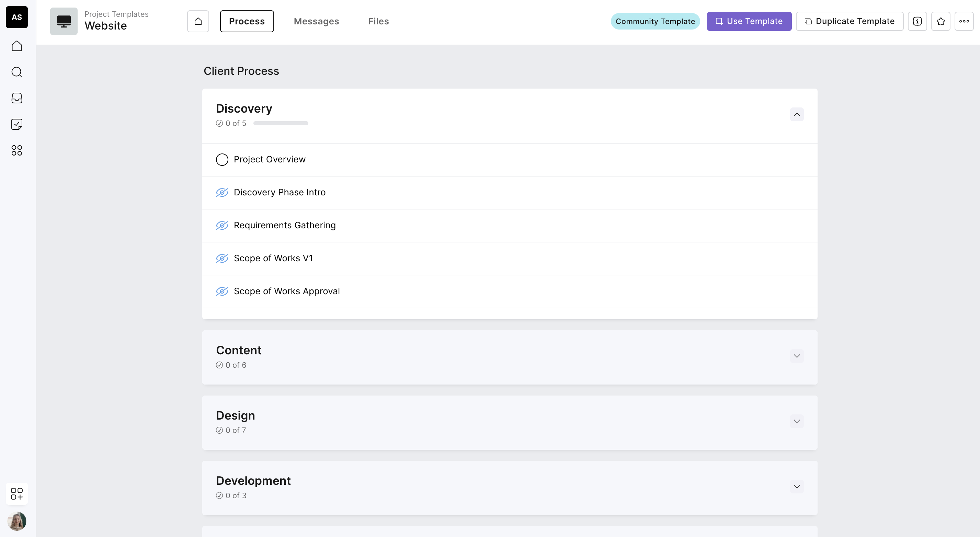
Task: Open the search icon in sidebar
Action: tap(17, 72)
